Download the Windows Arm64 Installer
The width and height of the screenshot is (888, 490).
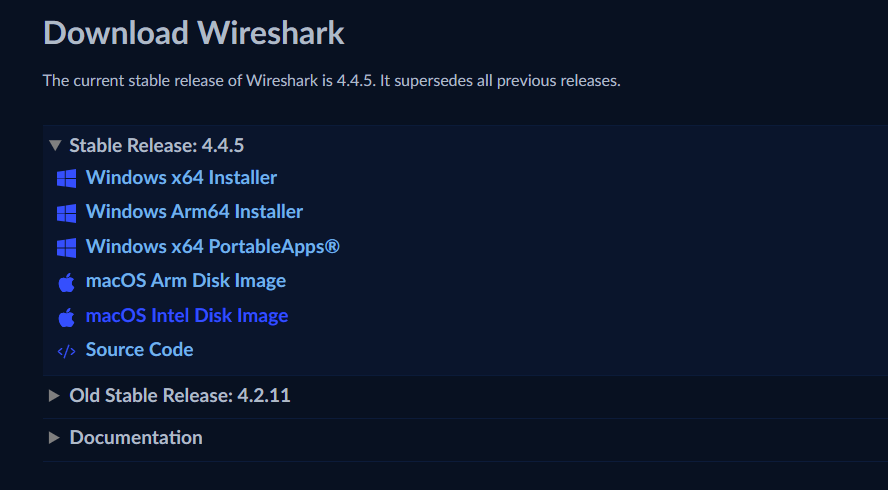click(x=194, y=212)
